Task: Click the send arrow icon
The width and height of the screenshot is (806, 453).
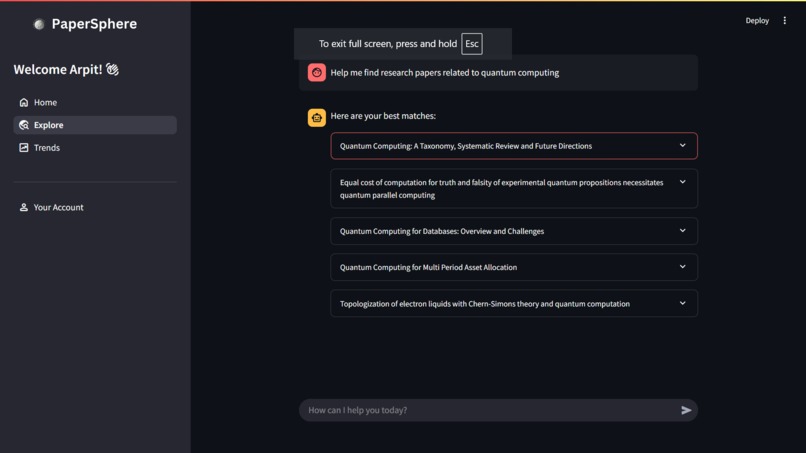Action: coord(686,410)
